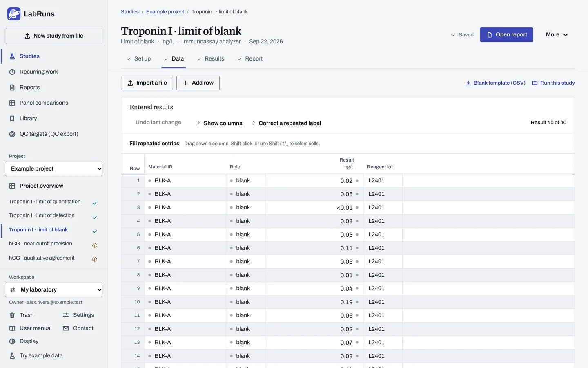Open the Example project dropdown
This screenshot has width=588, height=368.
pyautogui.click(x=53, y=169)
